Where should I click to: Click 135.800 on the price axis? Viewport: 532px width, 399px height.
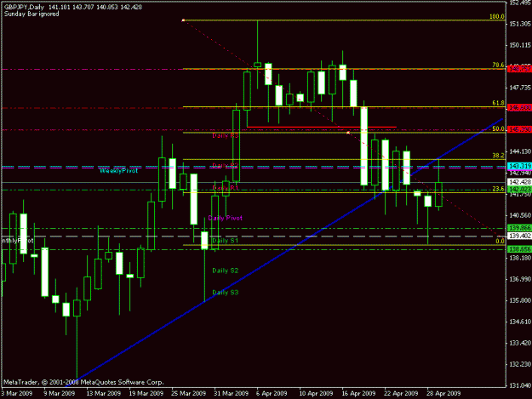click(x=519, y=300)
